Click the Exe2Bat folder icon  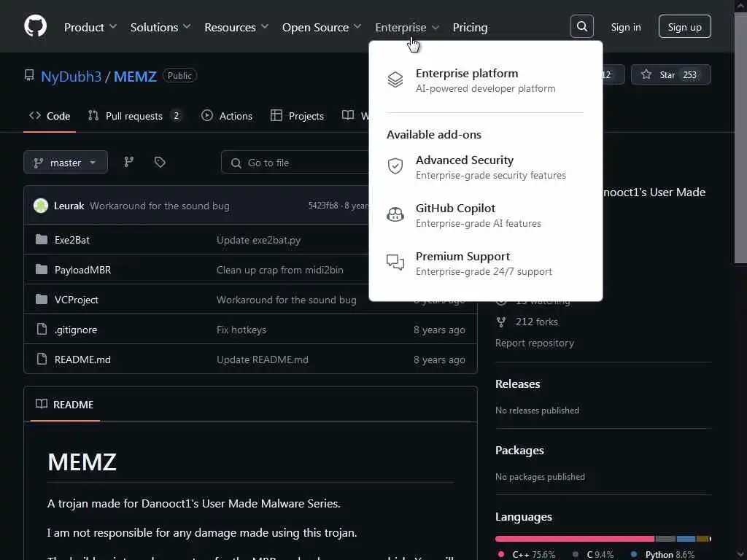tap(42, 239)
